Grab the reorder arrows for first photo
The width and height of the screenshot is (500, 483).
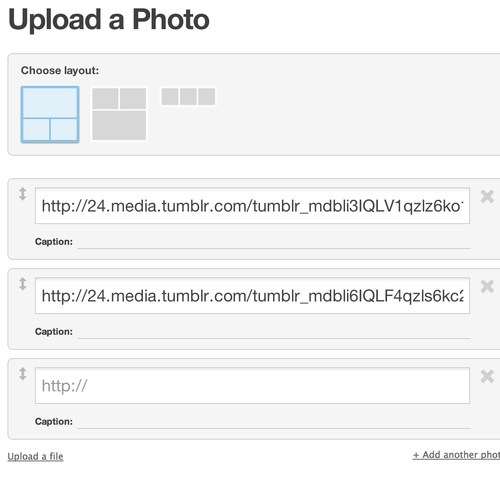(x=22, y=194)
